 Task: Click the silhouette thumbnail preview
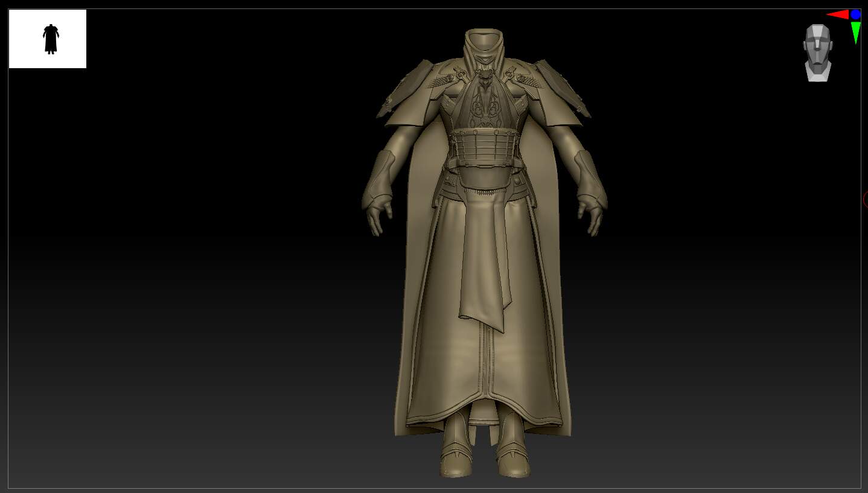48,39
